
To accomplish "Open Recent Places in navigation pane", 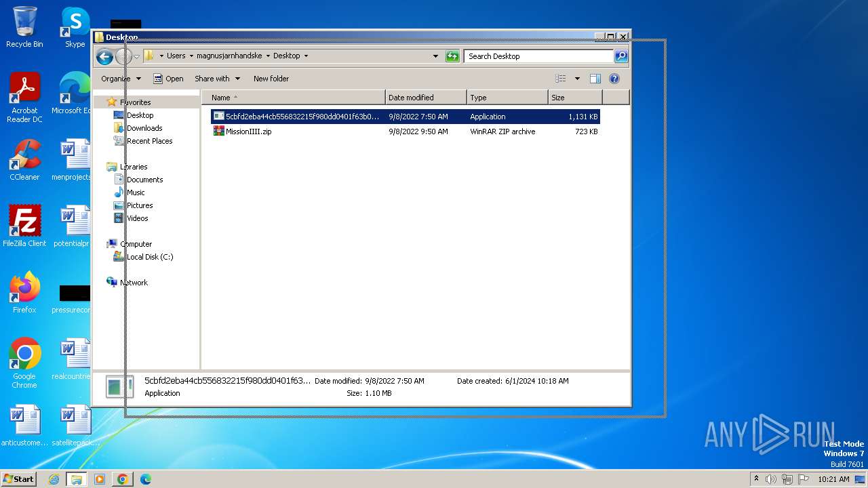I will [x=149, y=141].
